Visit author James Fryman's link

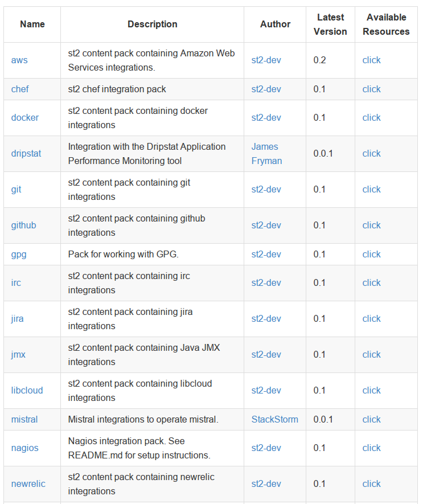click(266, 154)
